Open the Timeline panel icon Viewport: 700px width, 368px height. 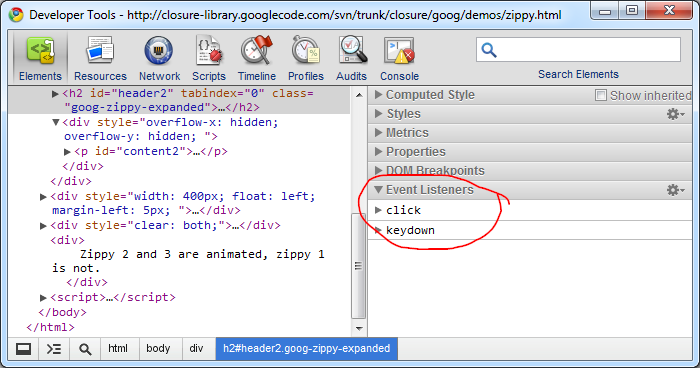257,50
